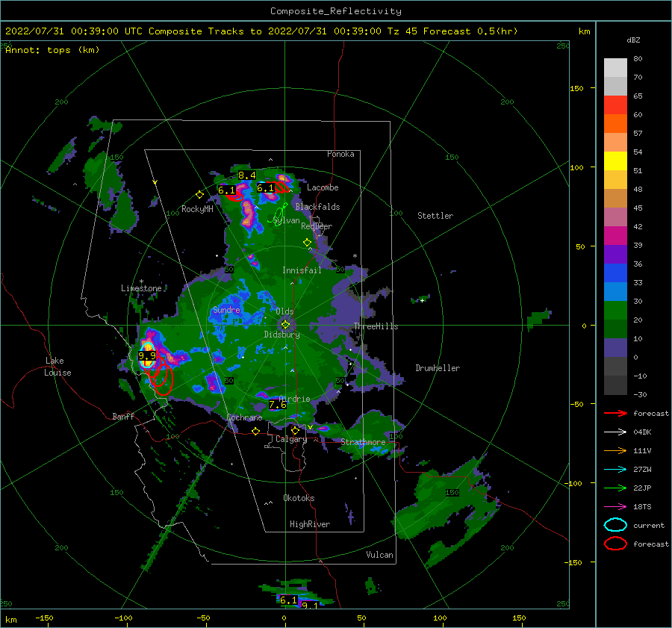Select the orange 111V arrow legend icon
This screenshot has width=672, height=628.
pyautogui.click(x=615, y=450)
